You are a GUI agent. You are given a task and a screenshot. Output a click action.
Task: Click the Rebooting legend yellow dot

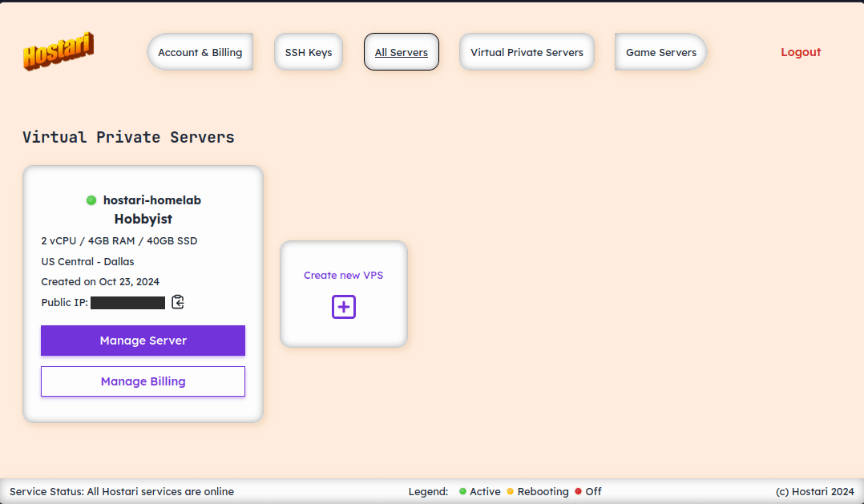511,491
